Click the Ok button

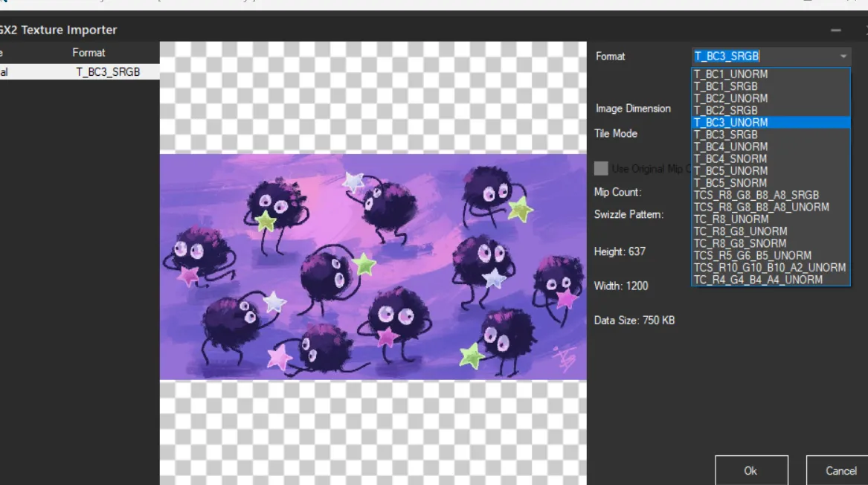(x=750, y=470)
